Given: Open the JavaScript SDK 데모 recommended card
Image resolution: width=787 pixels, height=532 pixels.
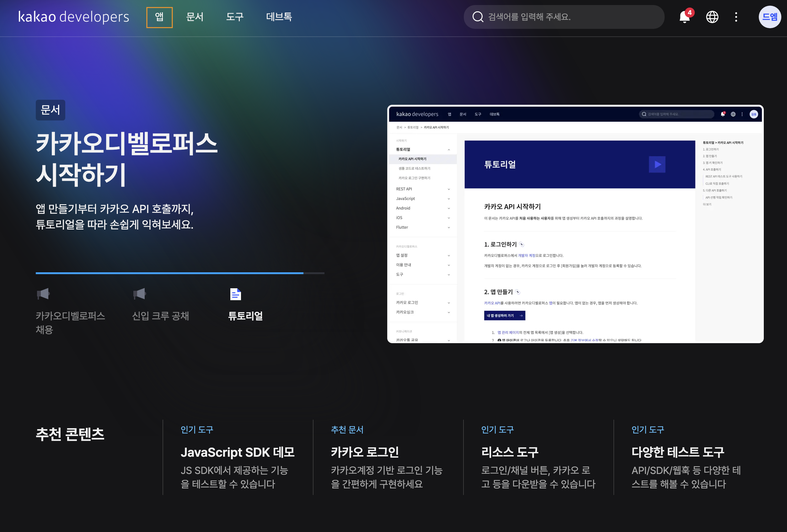Looking at the screenshot, I should click(238, 452).
